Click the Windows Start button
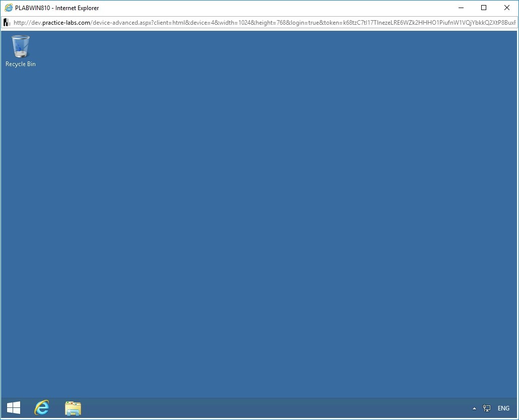This screenshot has height=420, width=519. point(13,407)
